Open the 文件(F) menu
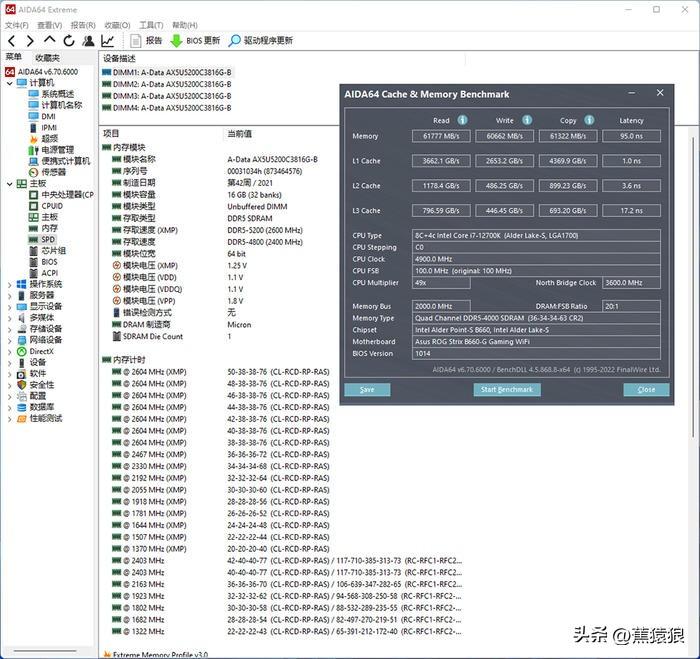700x659 pixels. click(17, 25)
